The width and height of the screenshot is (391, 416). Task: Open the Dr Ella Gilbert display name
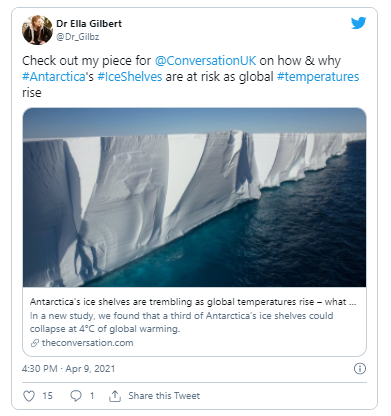click(x=89, y=24)
